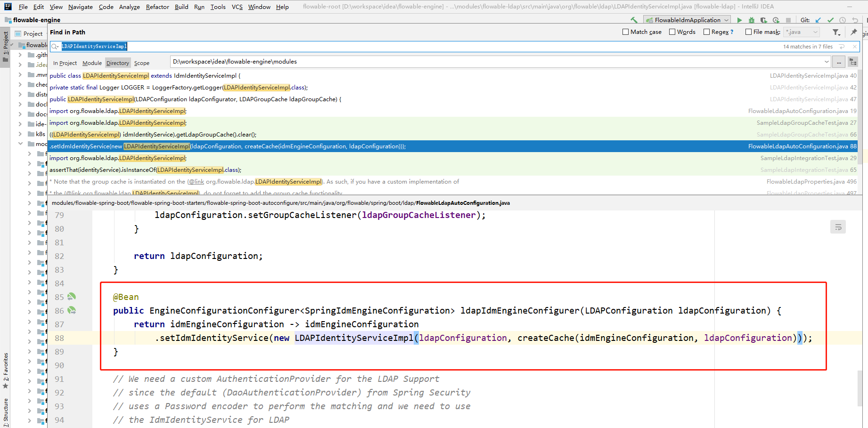Image resolution: width=868 pixels, height=428 pixels.
Task: Expand the ide- folder in project tree
Action: (20, 124)
